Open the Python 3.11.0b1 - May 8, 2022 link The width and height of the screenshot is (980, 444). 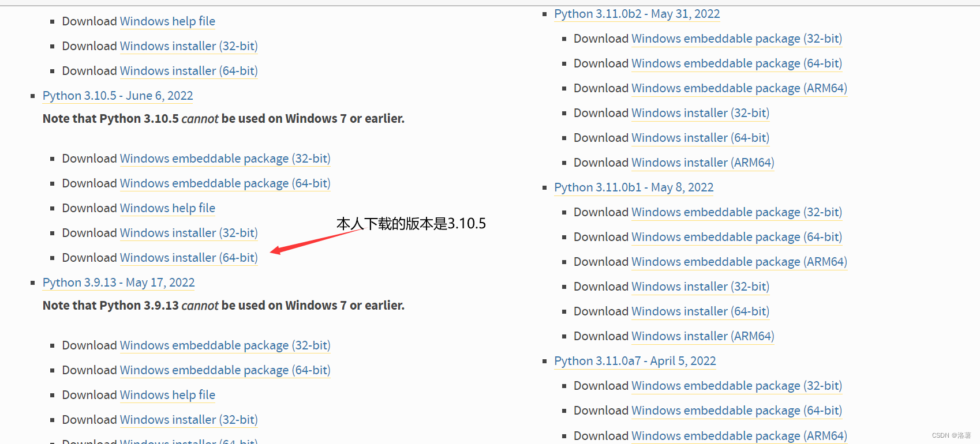click(634, 187)
